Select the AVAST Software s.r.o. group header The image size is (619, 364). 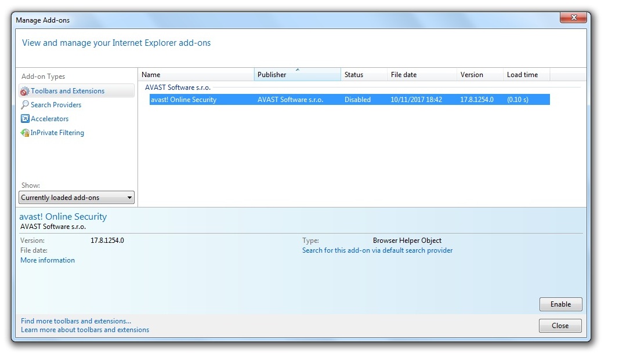(x=178, y=88)
